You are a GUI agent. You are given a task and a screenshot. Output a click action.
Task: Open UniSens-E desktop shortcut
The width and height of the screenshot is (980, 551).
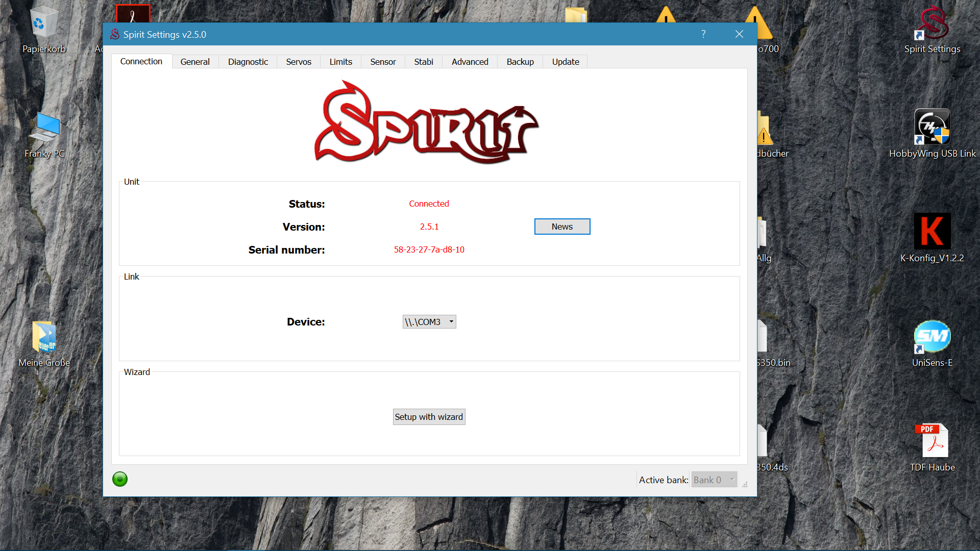pyautogui.click(x=932, y=337)
